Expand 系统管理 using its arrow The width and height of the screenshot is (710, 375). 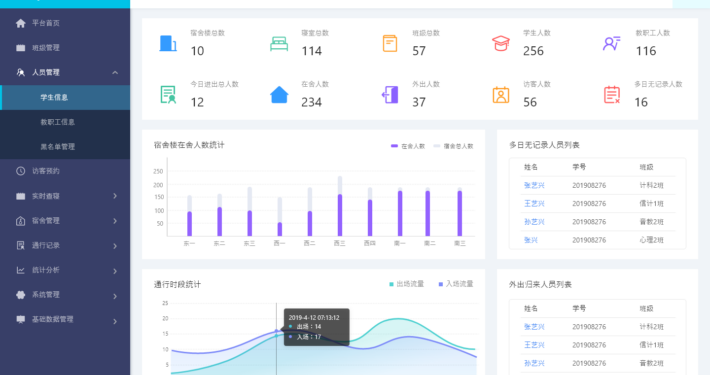(x=115, y=296)
